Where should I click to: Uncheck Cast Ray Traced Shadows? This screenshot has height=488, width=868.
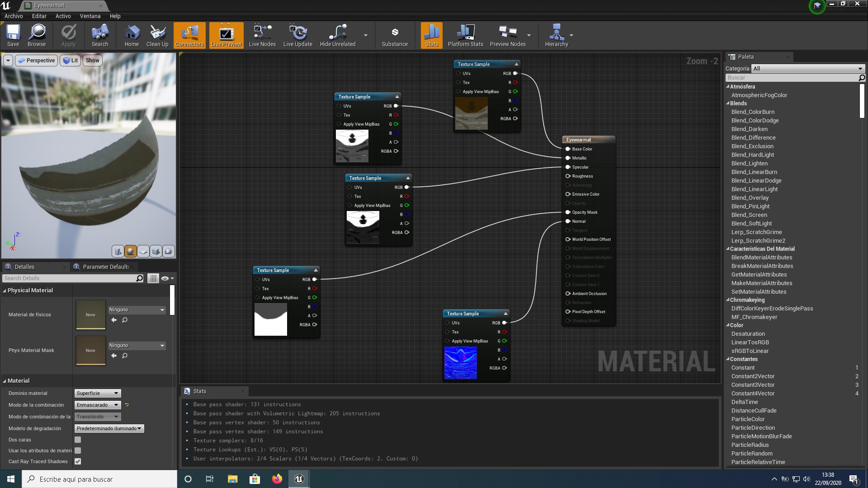[x=78, y=461]
